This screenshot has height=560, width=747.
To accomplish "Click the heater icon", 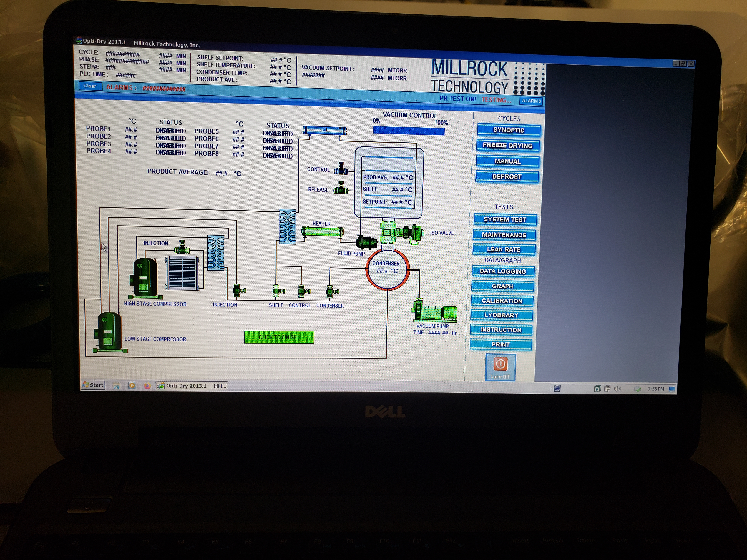I will pos(322,231).
